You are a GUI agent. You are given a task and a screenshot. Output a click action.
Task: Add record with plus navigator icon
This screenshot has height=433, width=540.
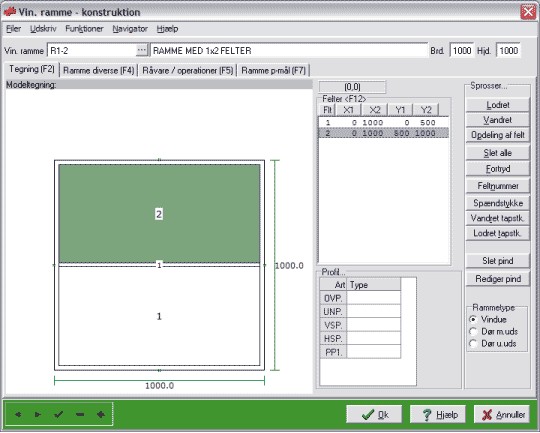pos(101,414)
